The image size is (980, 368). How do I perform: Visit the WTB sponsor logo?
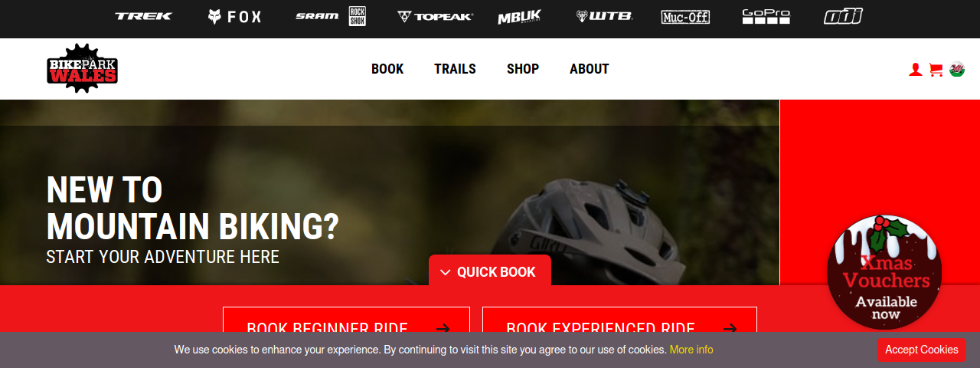point(605,16)
